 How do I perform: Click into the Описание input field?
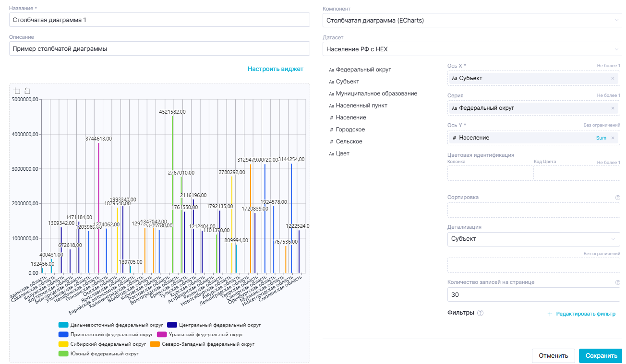click(159, 49)
